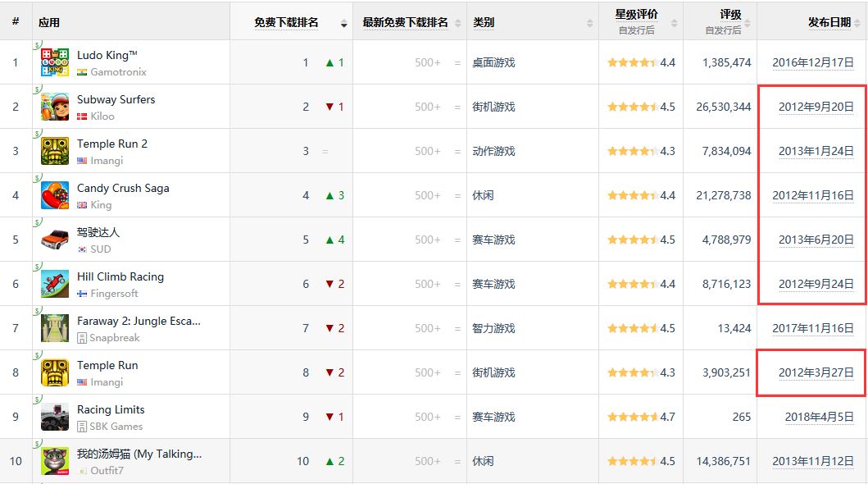Open the Faraway 2 app icon
Screen dimensions: 868x484
[x=55, y=328]
